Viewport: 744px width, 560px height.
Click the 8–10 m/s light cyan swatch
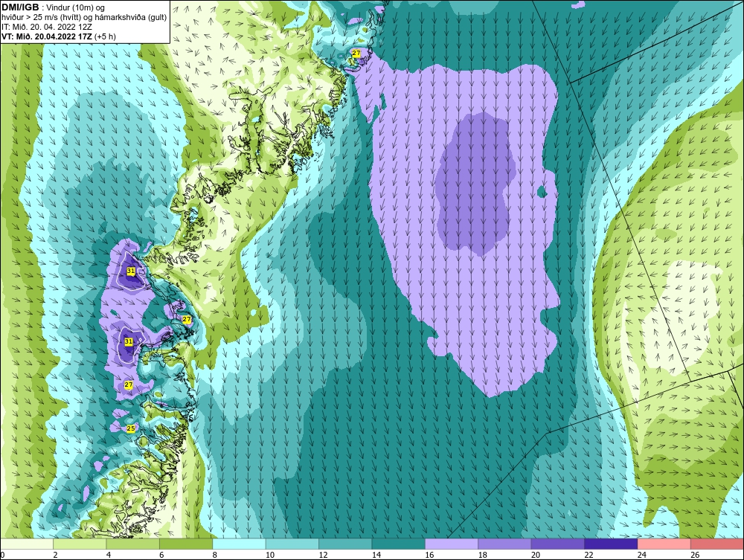[x=239, y=544]
